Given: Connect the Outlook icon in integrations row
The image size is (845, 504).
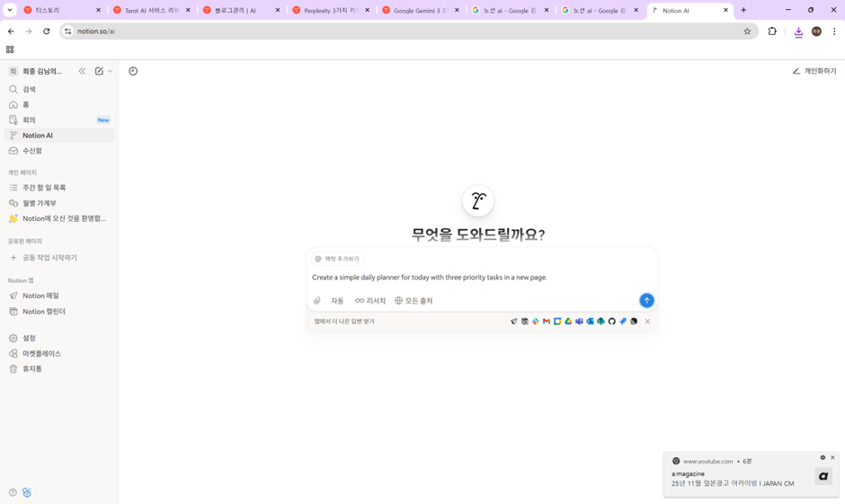Looking at the screenshot, I should (590, 322).
